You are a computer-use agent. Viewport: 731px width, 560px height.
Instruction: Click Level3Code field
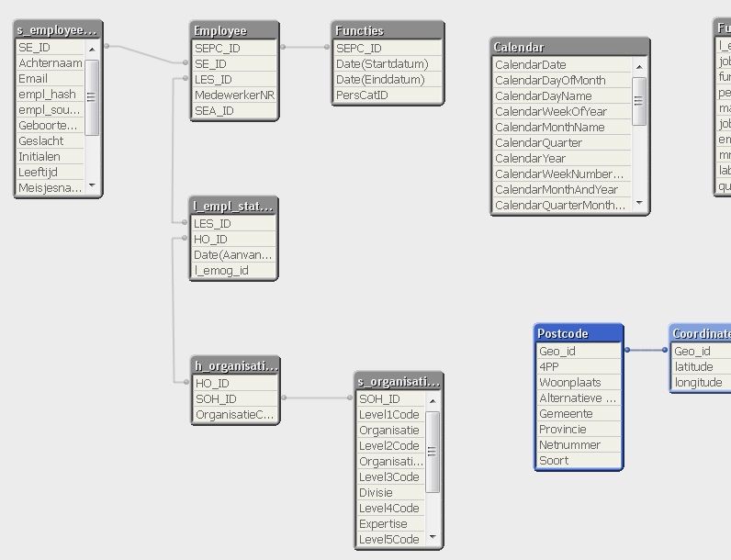[x=390, y=477]
